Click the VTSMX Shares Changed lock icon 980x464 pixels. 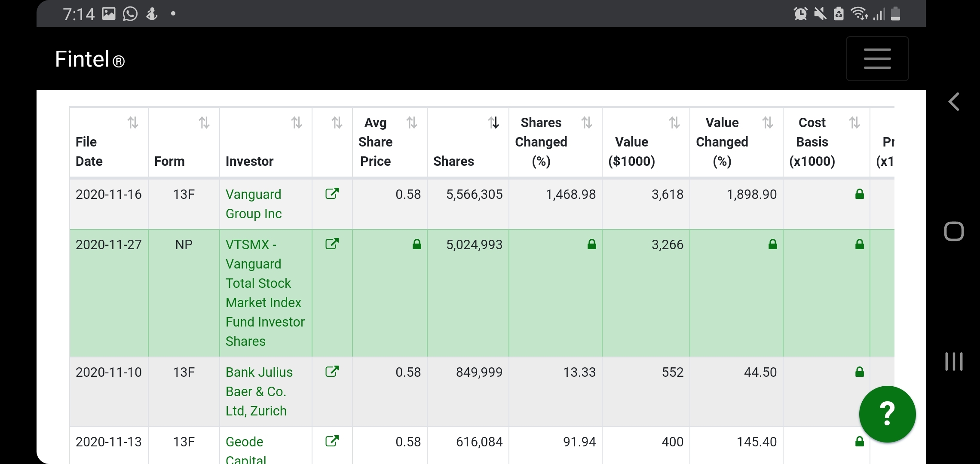tap(591, 244)
